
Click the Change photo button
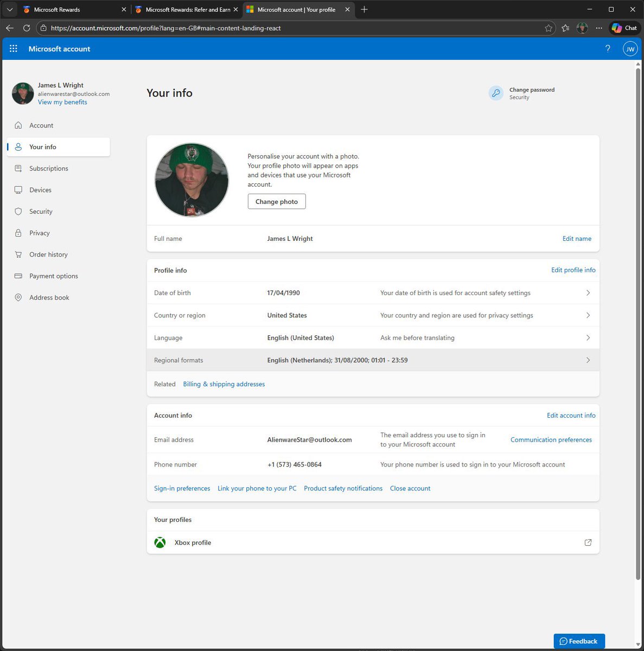click(x=277, y=201)
